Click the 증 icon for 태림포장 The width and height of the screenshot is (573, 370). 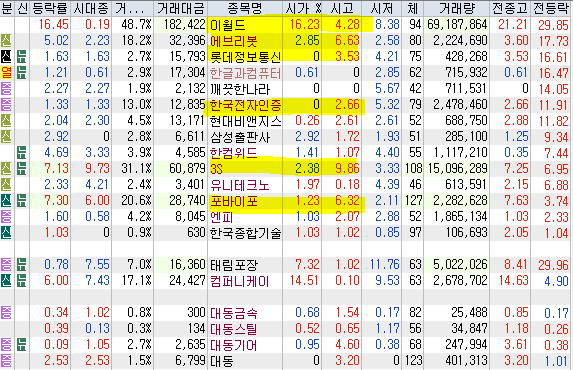(x=6, y=265)
